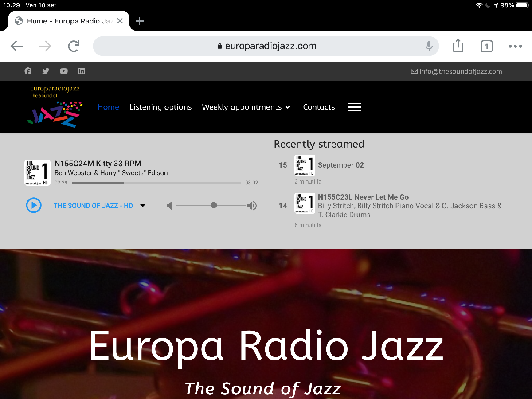
Task: Click the 08:02 total duration label
Action: tap(251, 183)
